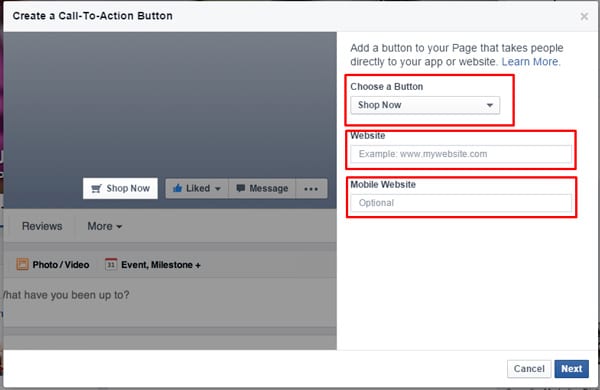Image resolution: width=600 pixels, height=390 pixels.
Task: Click the Next button
Action: (x=572, y=369)
